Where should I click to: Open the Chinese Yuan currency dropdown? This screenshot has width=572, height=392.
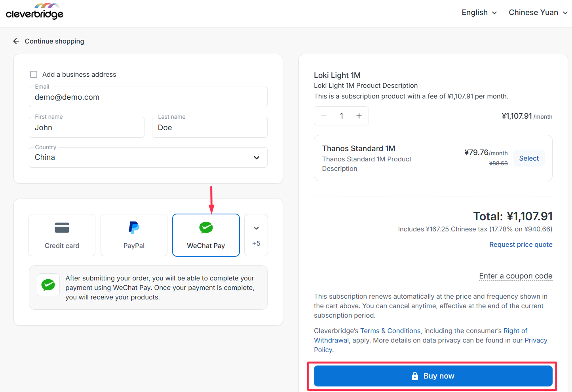click(538, 12)
